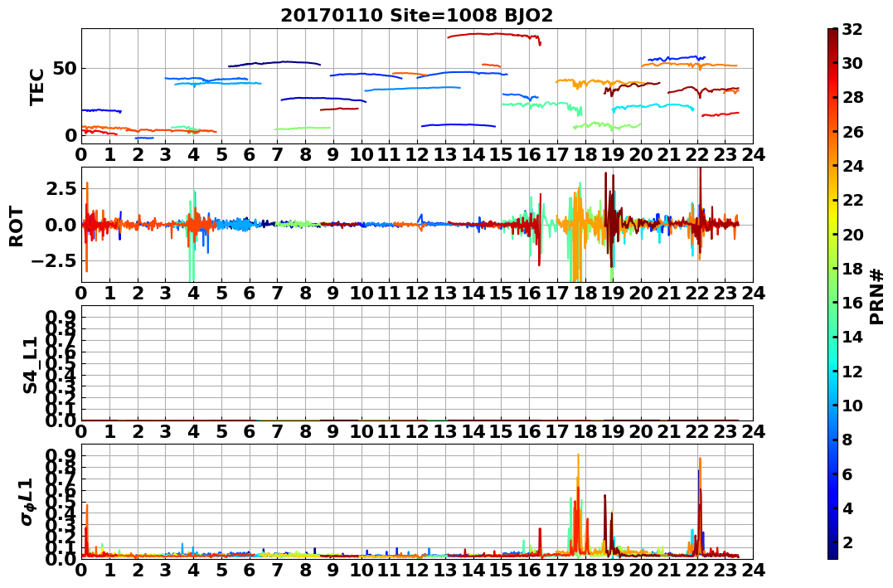
Task: Click hour 21 on the S4_L1 x-axis
Action: [x=669, y=432]
